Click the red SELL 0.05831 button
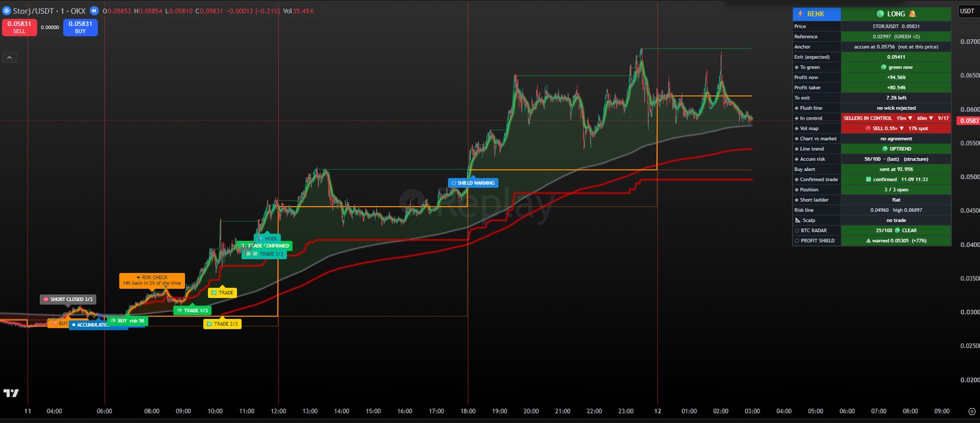 pyautogui.click(x=20, y=28)
